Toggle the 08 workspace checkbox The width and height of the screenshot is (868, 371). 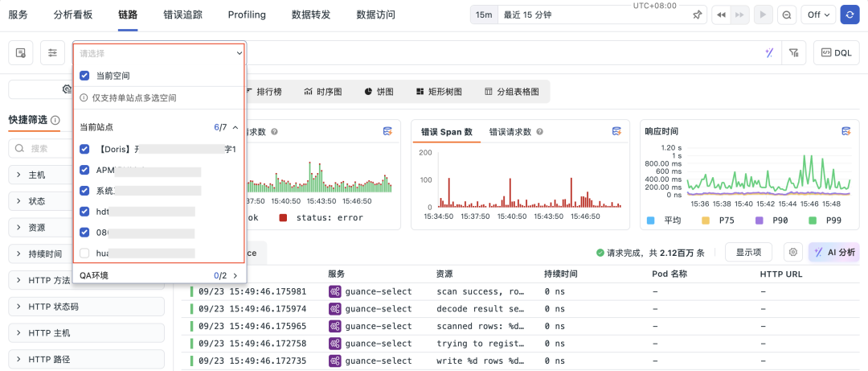84,233
